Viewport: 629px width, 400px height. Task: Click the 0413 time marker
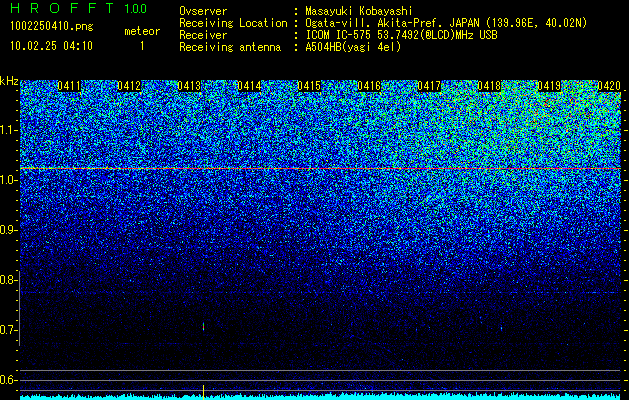point(189,86)
